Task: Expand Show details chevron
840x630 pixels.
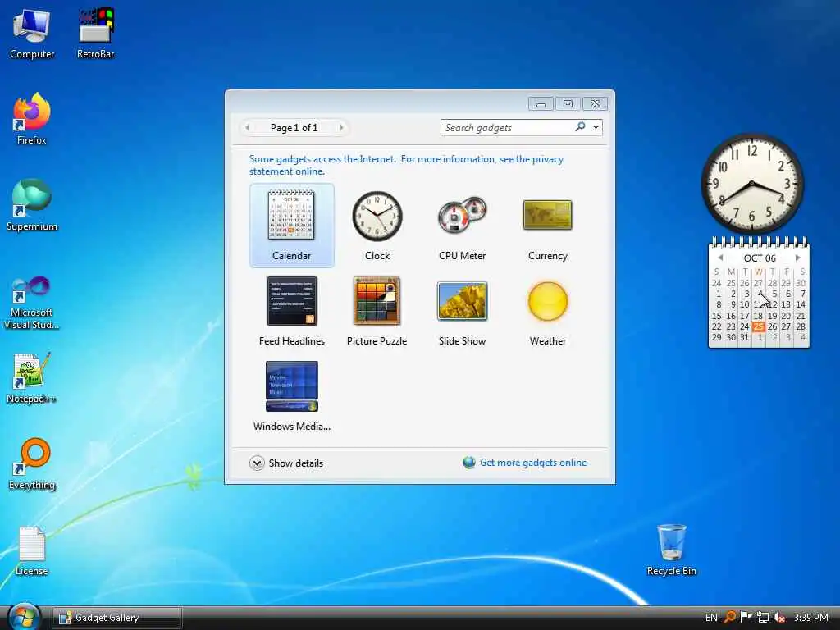Action: (x=257, y=463)
